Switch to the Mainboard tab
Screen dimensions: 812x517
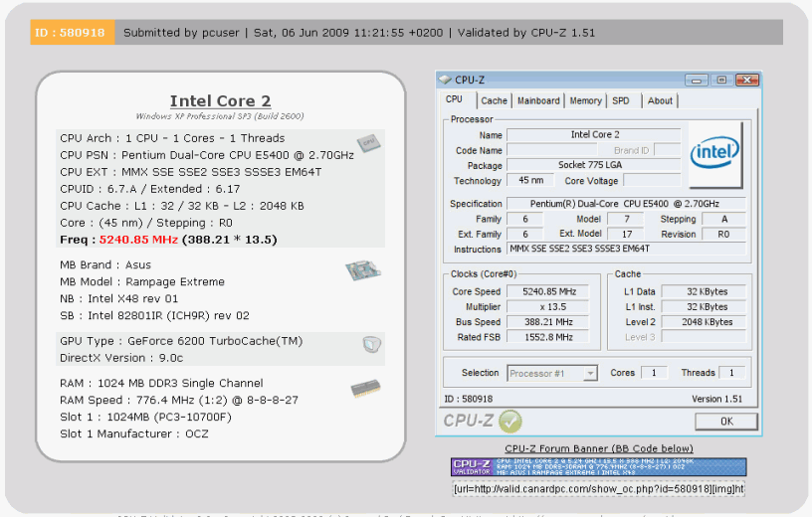(538, 101)
